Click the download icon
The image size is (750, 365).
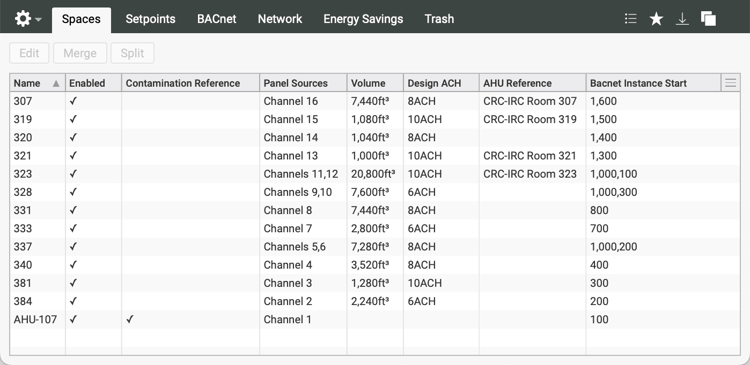682,19
